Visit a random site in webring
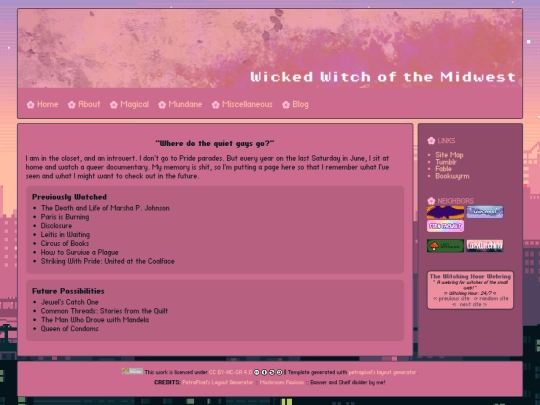Image resolution: width=540 pixels, height=405 pixels. [491, 299]
